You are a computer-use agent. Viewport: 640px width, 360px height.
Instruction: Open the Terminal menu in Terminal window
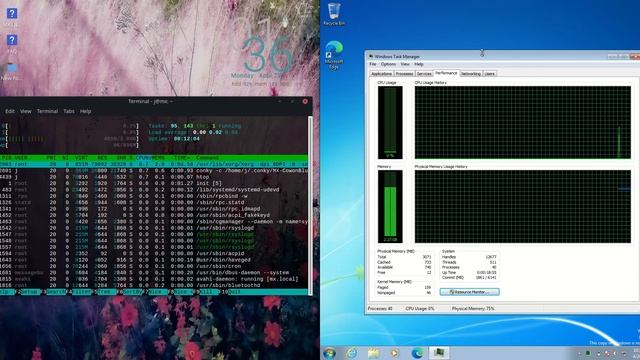(x=47, y=111)
